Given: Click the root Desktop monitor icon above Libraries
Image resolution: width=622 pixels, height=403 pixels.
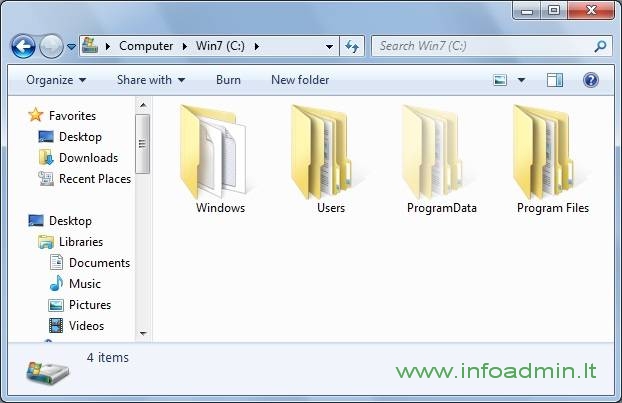Looking at the screenshot, I should point(36,221).
